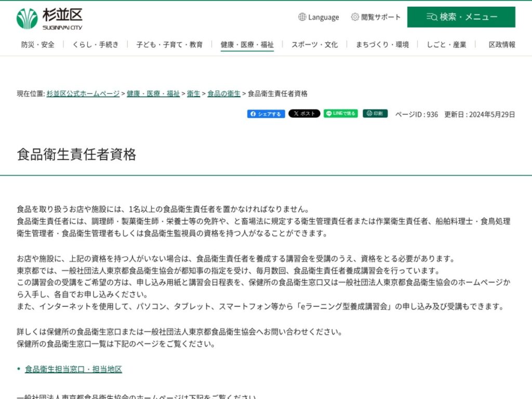
Task: Select the スポーツ・文化 navigation item
Action: tap(314, 45)
